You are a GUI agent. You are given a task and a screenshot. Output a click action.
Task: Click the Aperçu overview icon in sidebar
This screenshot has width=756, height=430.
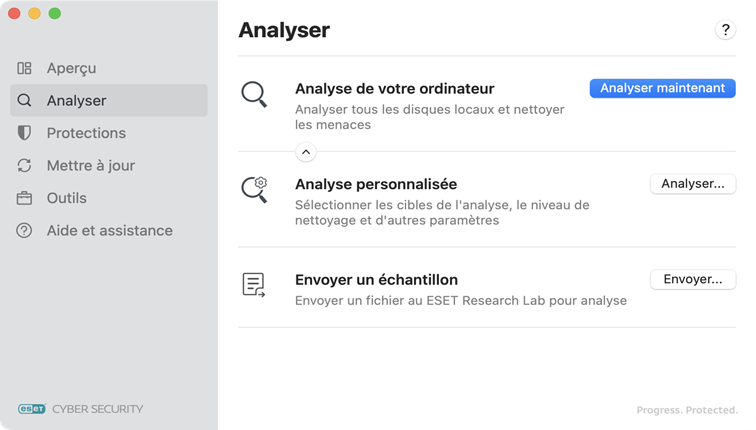25,68
